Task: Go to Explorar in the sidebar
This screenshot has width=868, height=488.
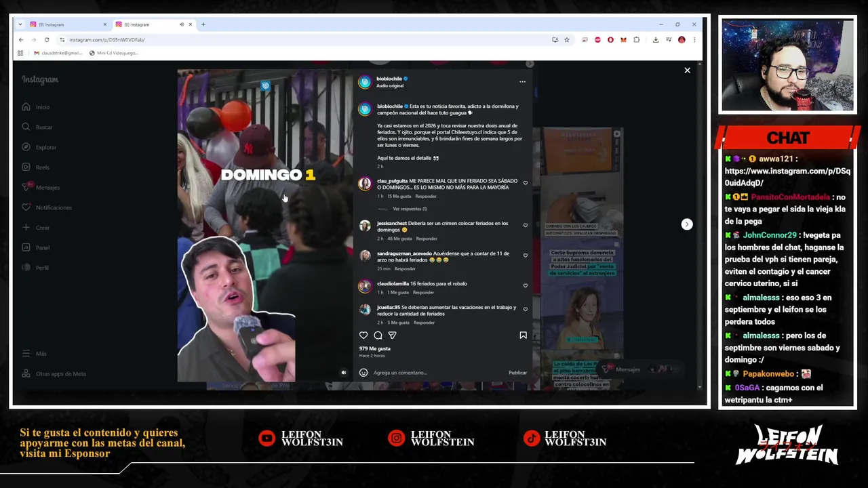Action: click(39, 147)
